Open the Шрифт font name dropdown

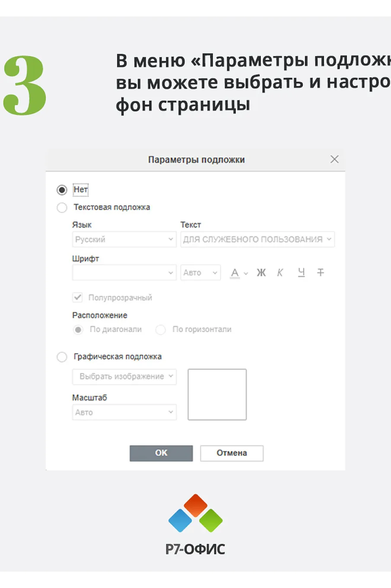124,272
